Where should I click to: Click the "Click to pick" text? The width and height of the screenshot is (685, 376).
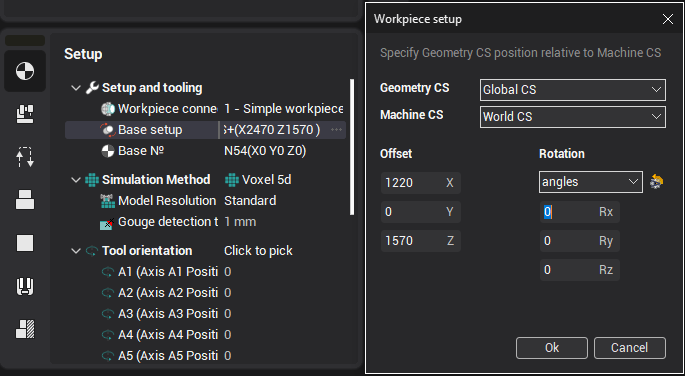click(x=258, y=251)
